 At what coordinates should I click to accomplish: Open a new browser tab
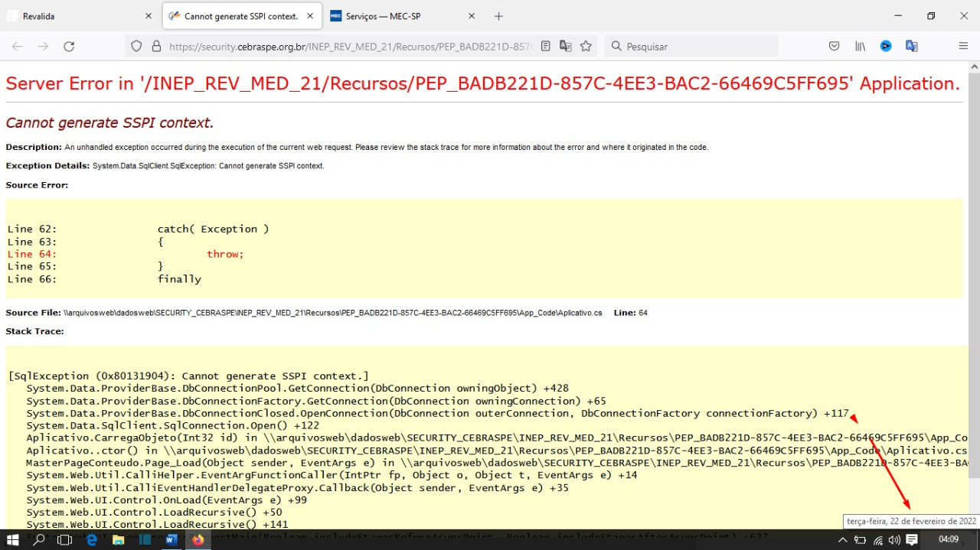(498, 16)
